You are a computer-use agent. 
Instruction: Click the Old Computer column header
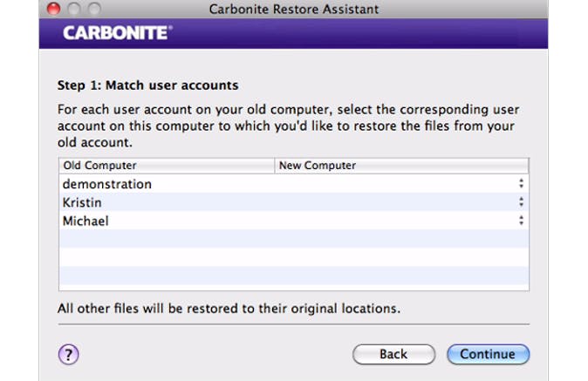[166, 166]
